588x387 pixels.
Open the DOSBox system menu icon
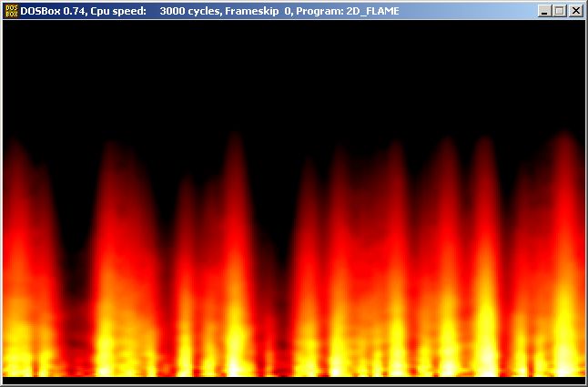click(x=11, y=11)
